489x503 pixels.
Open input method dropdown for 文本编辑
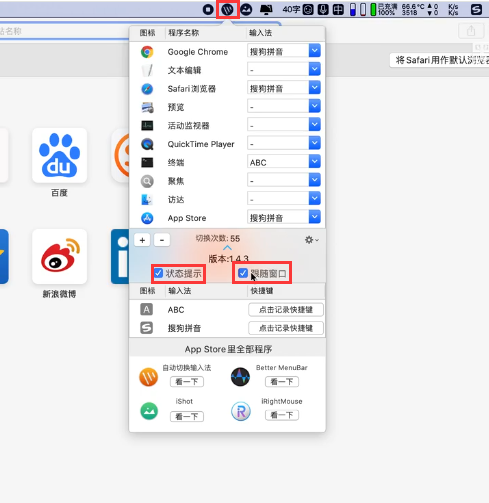coord(314,69)
